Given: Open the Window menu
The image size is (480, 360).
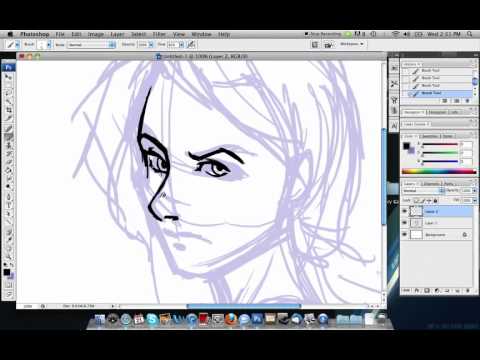Looking at the screenshot, I should [x=201, y=34].
